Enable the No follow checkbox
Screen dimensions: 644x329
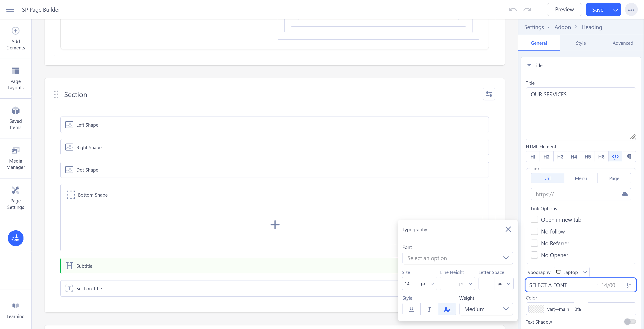coord(534,231)
